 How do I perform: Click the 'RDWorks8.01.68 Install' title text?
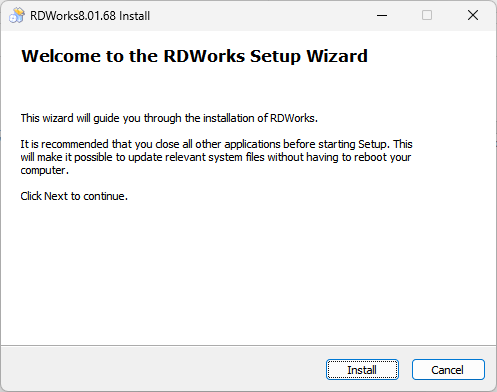pos(90,16)
